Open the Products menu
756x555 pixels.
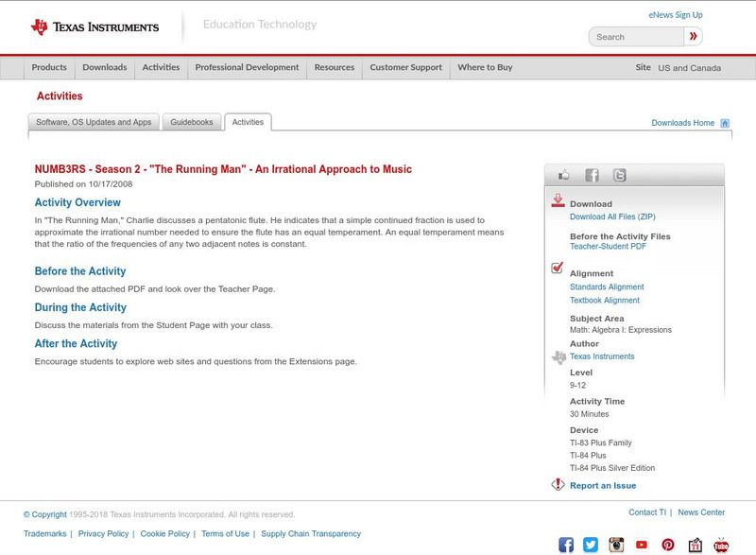point(49,67)
